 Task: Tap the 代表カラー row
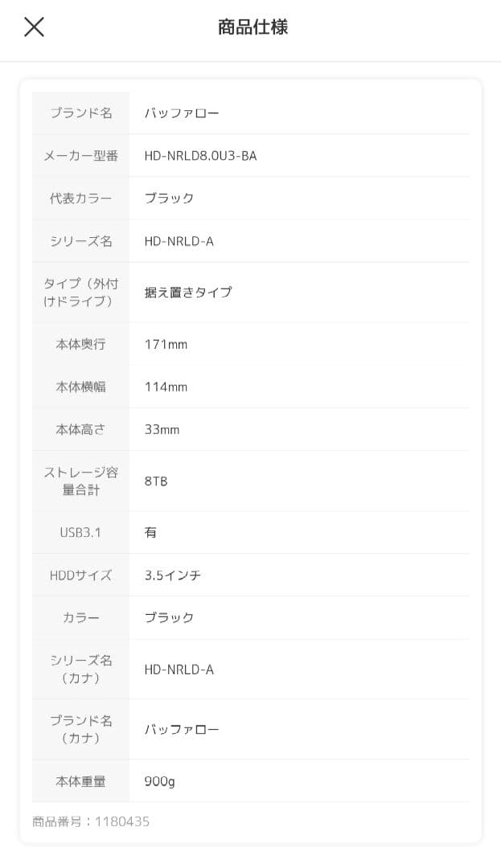[x=80, y=198]
